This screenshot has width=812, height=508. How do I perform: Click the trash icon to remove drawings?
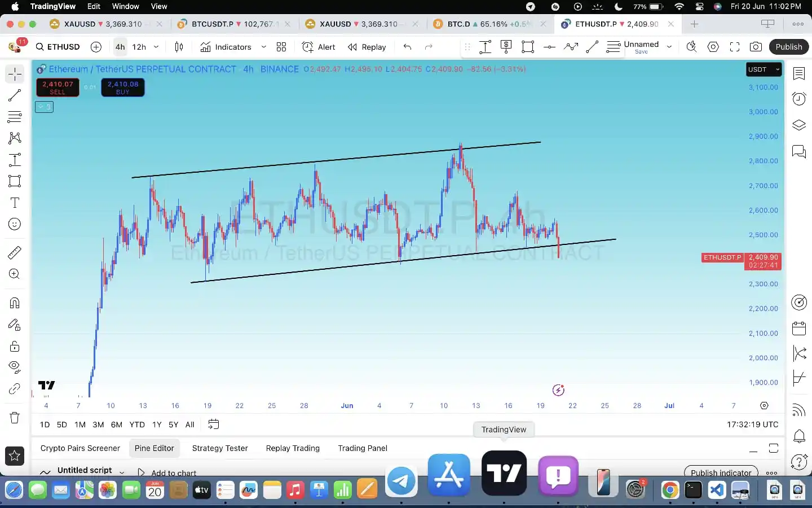pyautogui.click(x=15, y=418)
